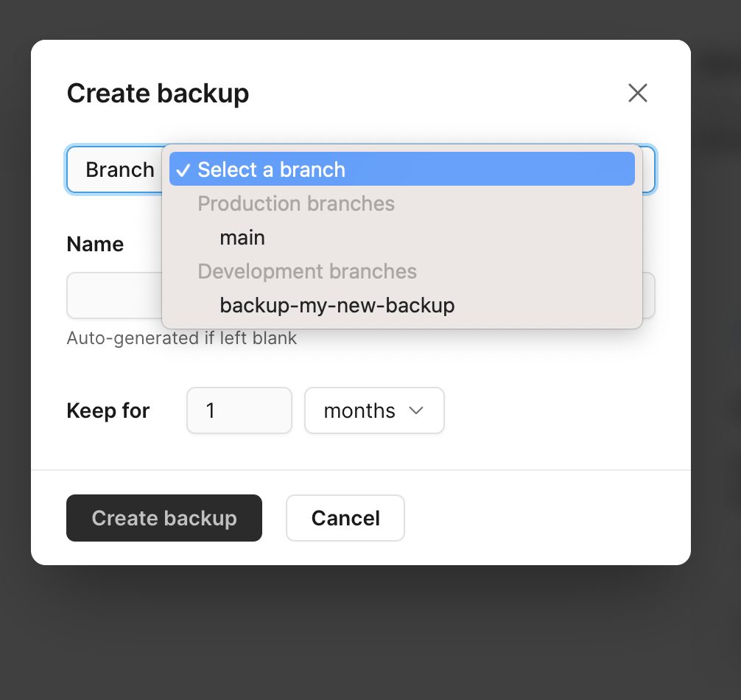Click the Keep for label
This screenshot has height=700, width=741.
(x=108, y=410)
